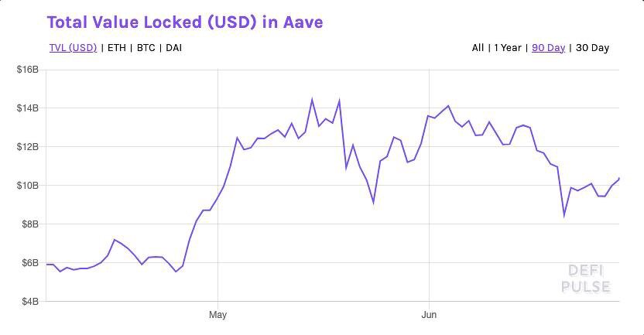Switch chart denomination to DAI
Image resolution: width=644 pixels, height=335 pixels.
click(x=174, y=48)
